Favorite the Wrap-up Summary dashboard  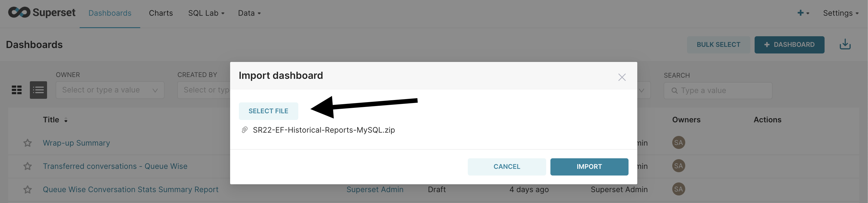28,143
